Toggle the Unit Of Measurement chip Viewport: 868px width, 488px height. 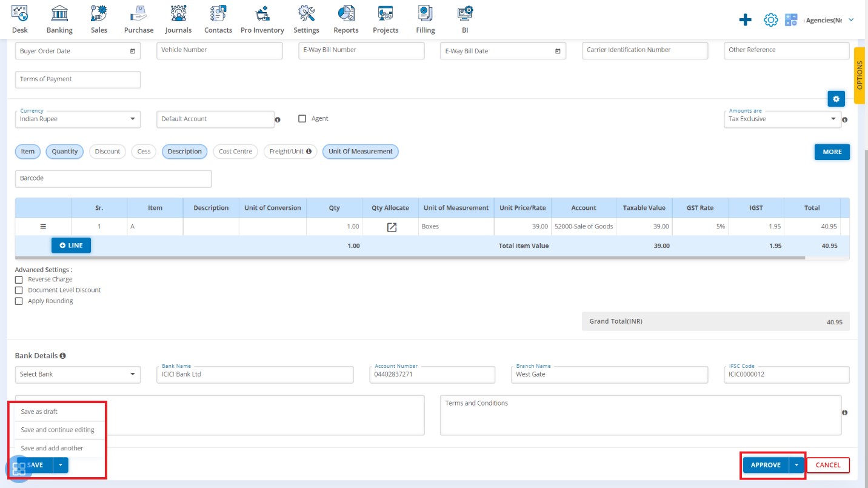[361, 152]
